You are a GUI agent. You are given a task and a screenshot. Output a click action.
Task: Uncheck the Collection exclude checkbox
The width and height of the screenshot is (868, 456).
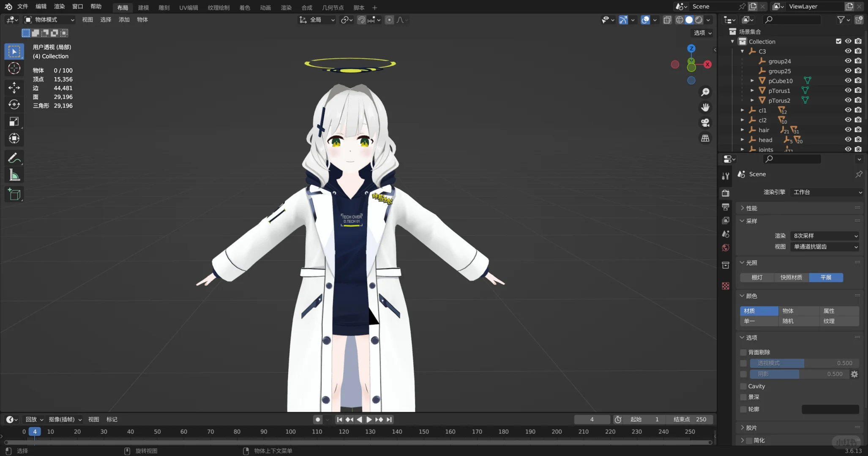[838, 41]
